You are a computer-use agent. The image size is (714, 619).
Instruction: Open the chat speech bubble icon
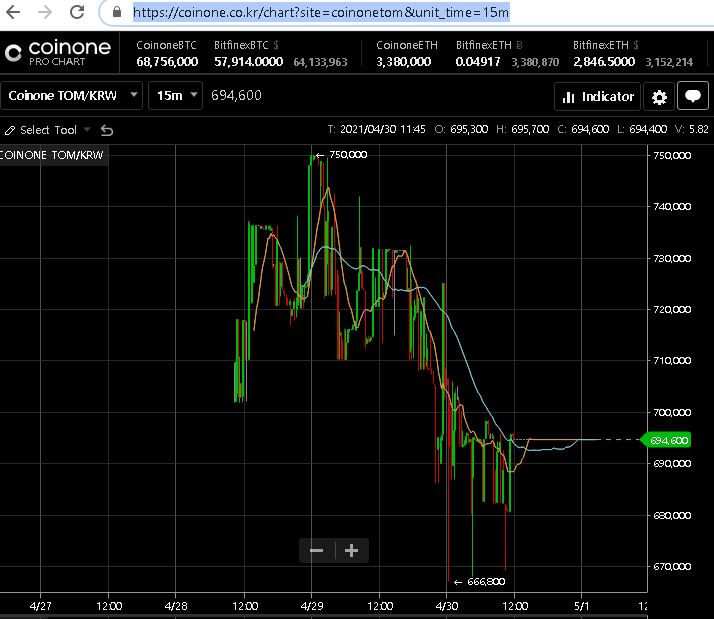point(693,96)
